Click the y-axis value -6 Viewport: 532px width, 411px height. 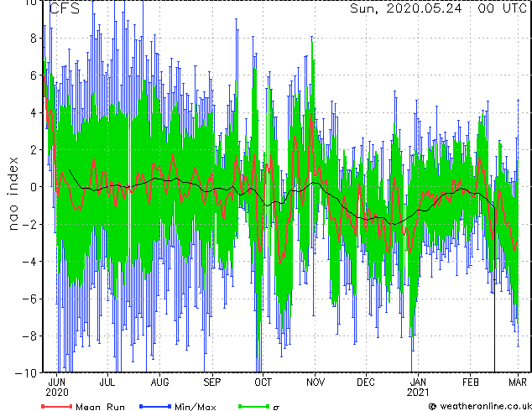click(29, 299)
